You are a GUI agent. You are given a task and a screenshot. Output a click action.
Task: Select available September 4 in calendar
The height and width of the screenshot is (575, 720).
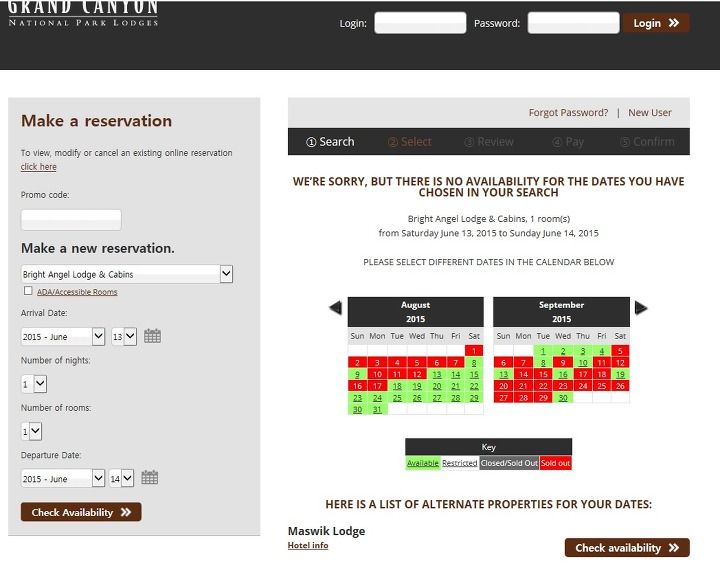tap(602, 351)
